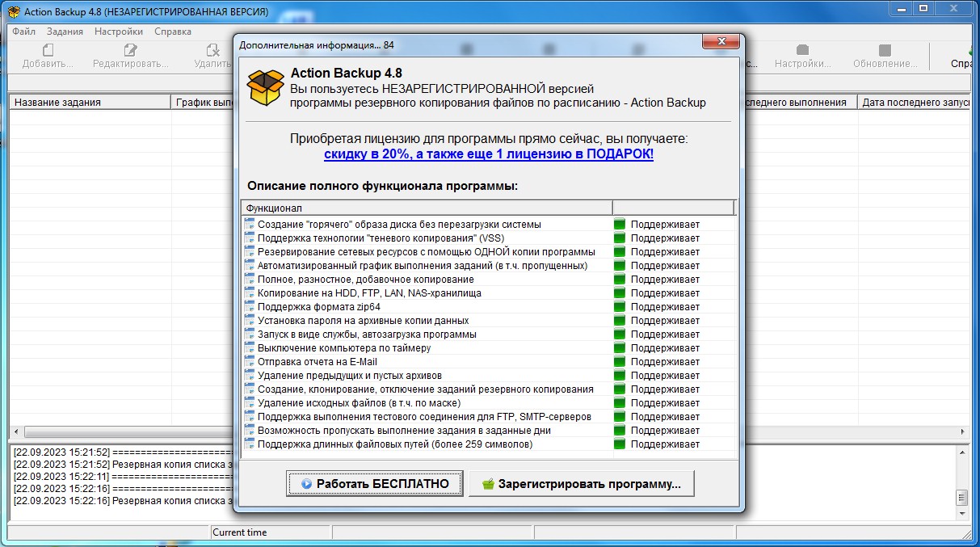The height and width of the screenshot is (547, 980).
Task: Click Работать БЕСПЛАТНО button
Action: coord(375,484)
